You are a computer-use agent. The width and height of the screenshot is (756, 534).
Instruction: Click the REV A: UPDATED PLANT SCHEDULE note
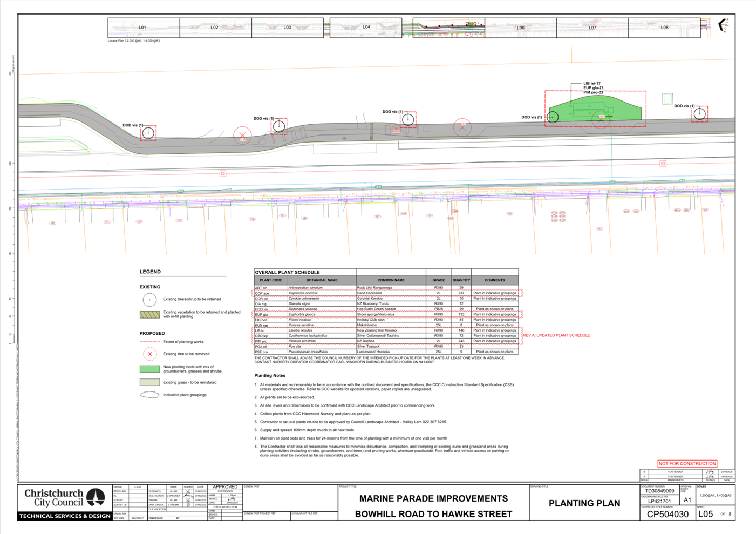556,335
